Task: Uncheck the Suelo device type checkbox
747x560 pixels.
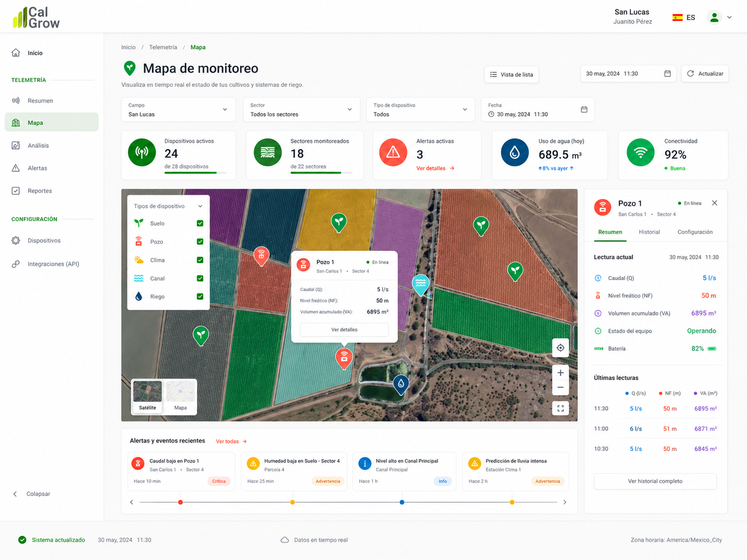Action: pos(200,223)
